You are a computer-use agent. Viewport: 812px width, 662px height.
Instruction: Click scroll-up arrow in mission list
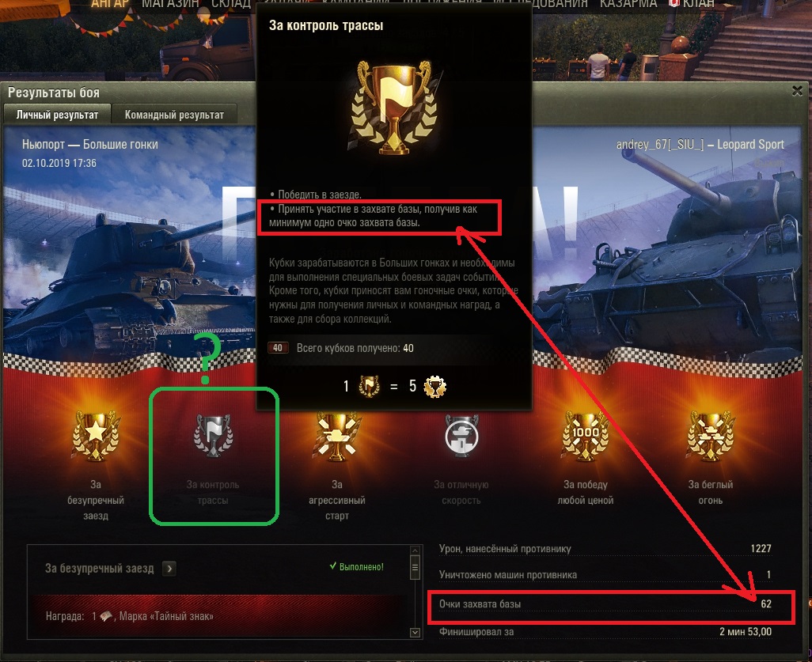pyautogui.click(x=414, y=550)
